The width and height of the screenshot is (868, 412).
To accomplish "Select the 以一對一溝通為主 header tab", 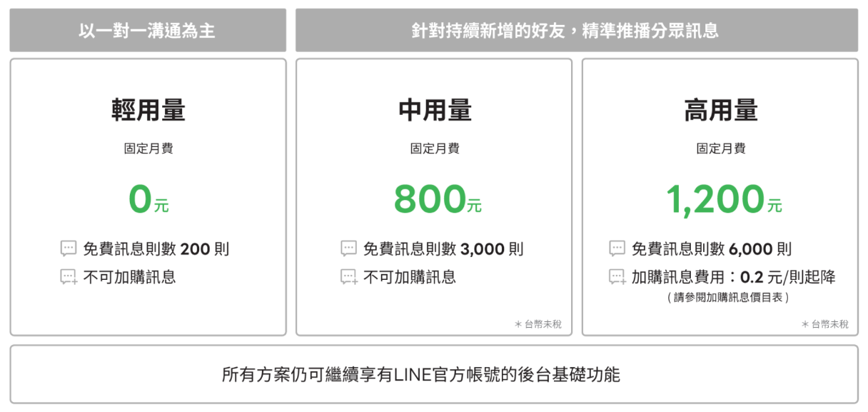I will (147, 31).
